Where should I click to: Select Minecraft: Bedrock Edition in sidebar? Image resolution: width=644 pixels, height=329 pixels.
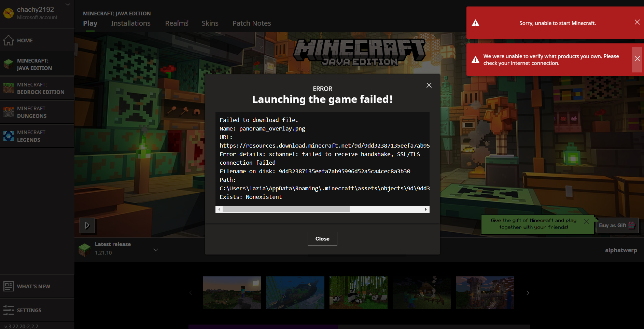(37, 88)
